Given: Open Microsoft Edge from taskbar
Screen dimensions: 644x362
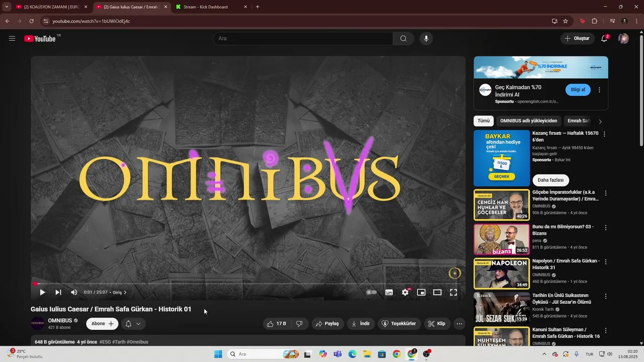Looking at the screenshot, I should [x=352, y=354].
